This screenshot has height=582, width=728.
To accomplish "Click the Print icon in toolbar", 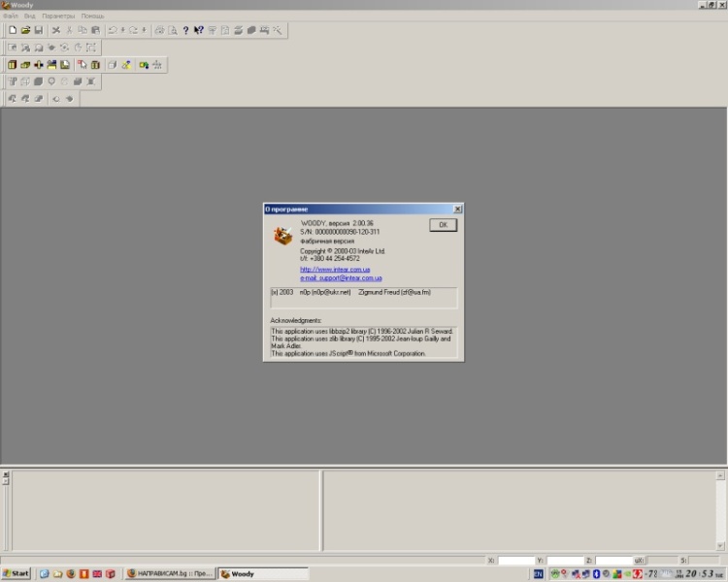I will click(160, 30).
